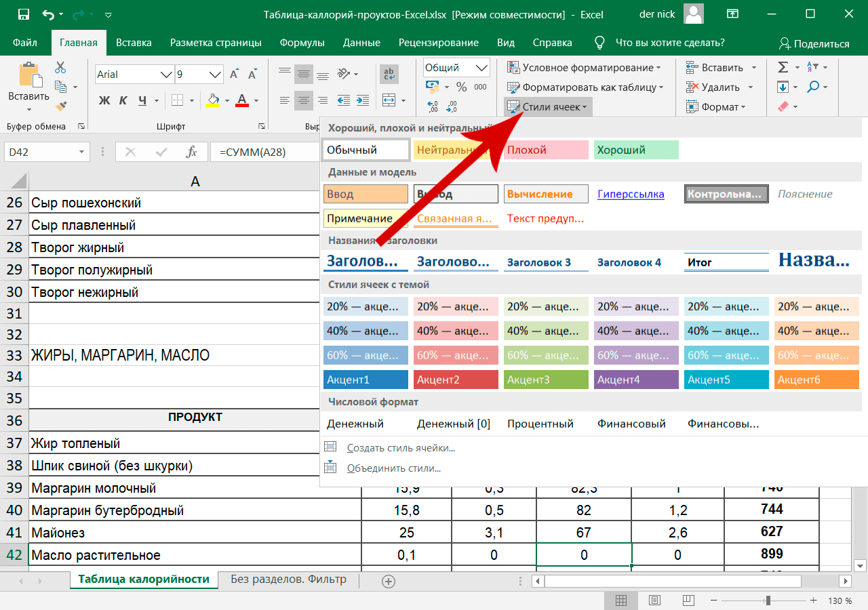Apply the Денежный number format style
The image size is (868, 610).
pos(355,424)
